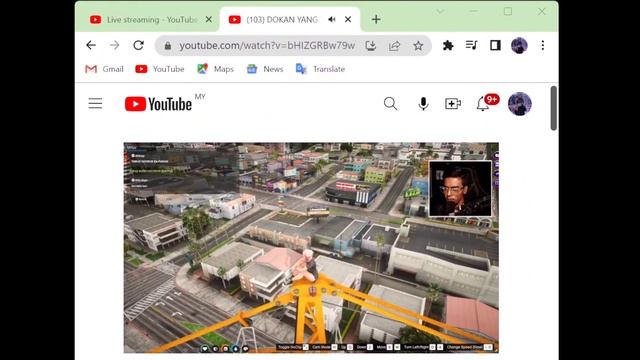View site information lock icon
Screen dimensions: 640x360
[x=167, y=46]
